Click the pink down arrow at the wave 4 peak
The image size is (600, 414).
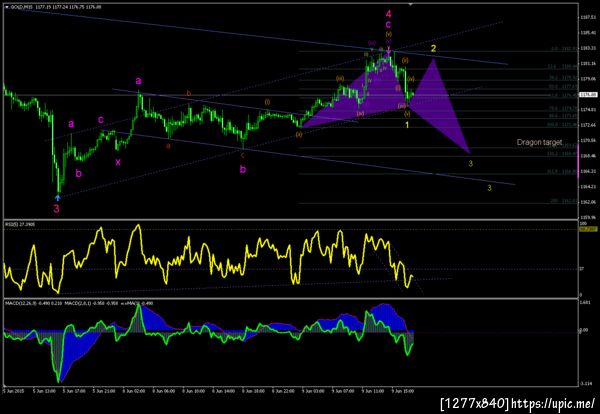[x=389, y=50]
